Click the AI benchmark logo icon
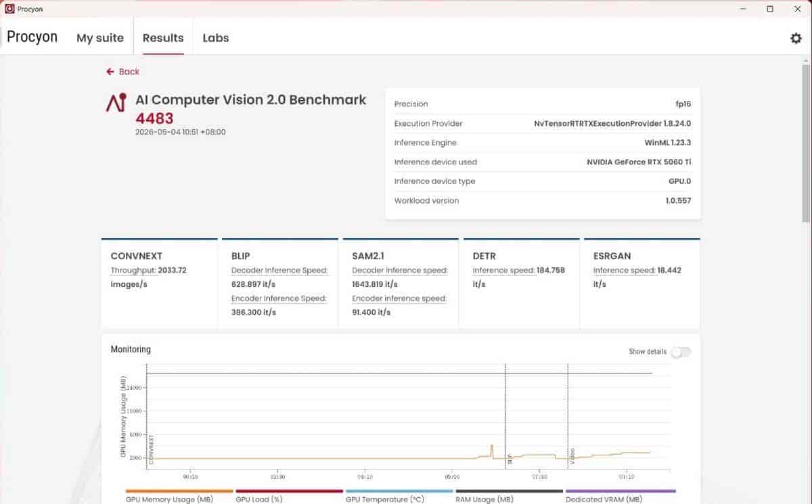 tap(116, 102)
